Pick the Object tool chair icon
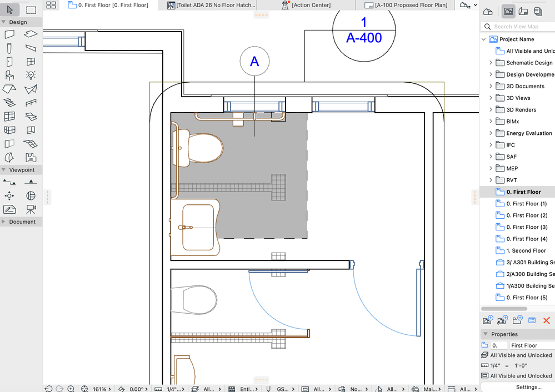Screen dimensions: 555x392 point(9,76)
